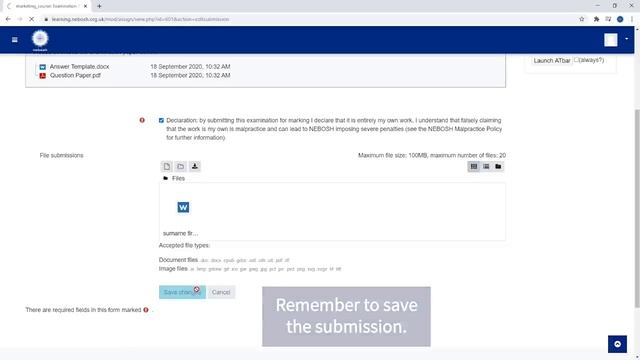Open Question Paper.pdf link
The image size is (640, 360).
point(75,76)
